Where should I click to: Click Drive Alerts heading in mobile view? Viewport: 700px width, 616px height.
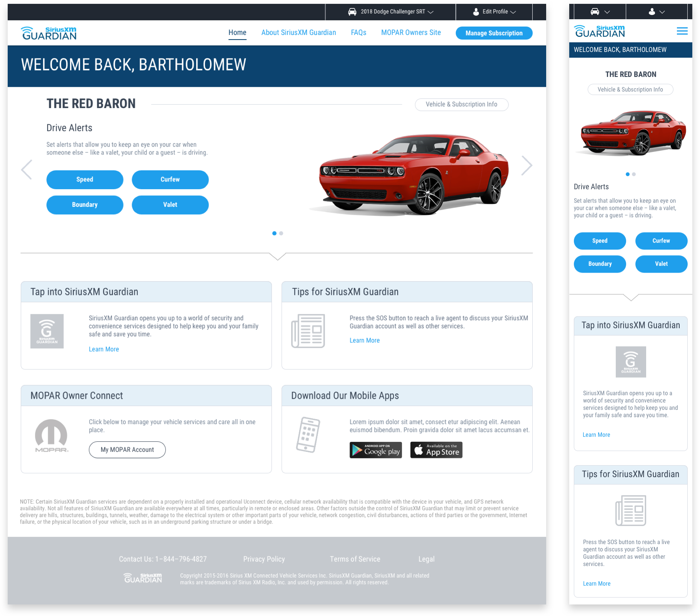click(591, 187)
